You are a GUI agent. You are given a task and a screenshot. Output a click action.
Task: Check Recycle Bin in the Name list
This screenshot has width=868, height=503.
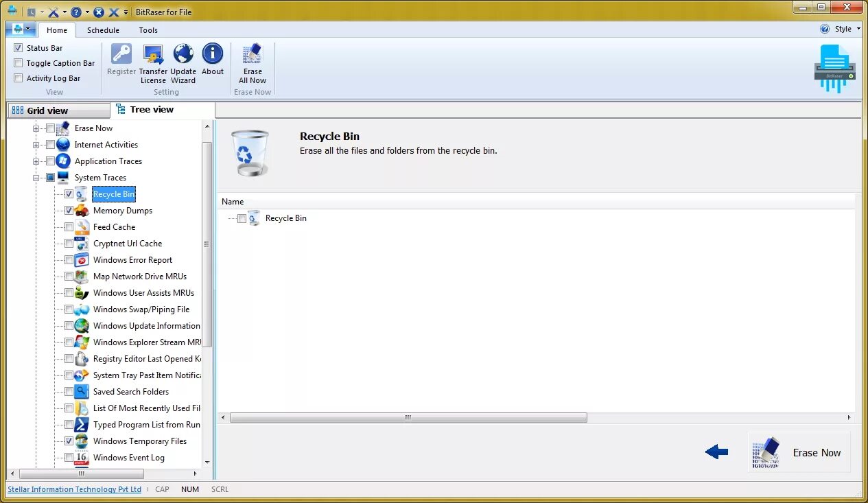[242, 219]
